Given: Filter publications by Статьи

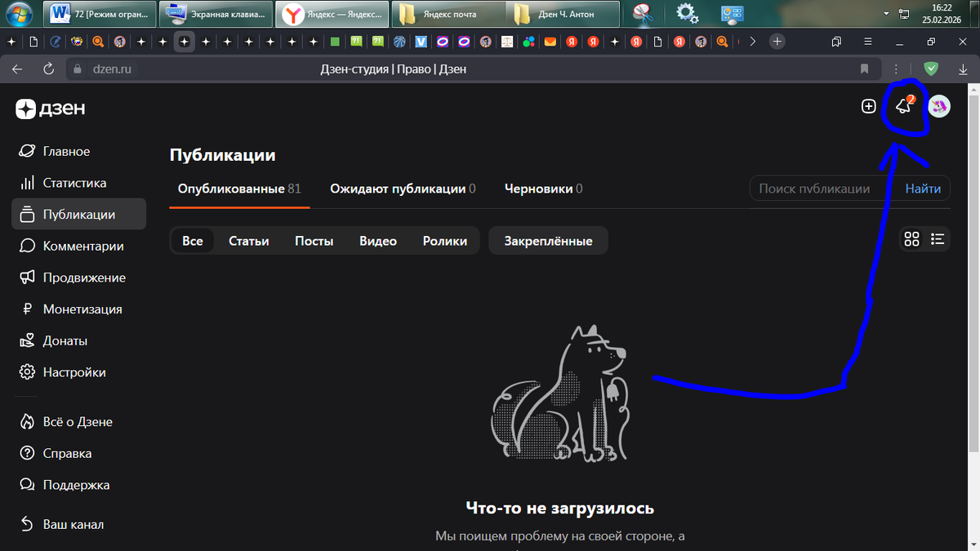Looking at the screenshot, I should coord(249,241).
